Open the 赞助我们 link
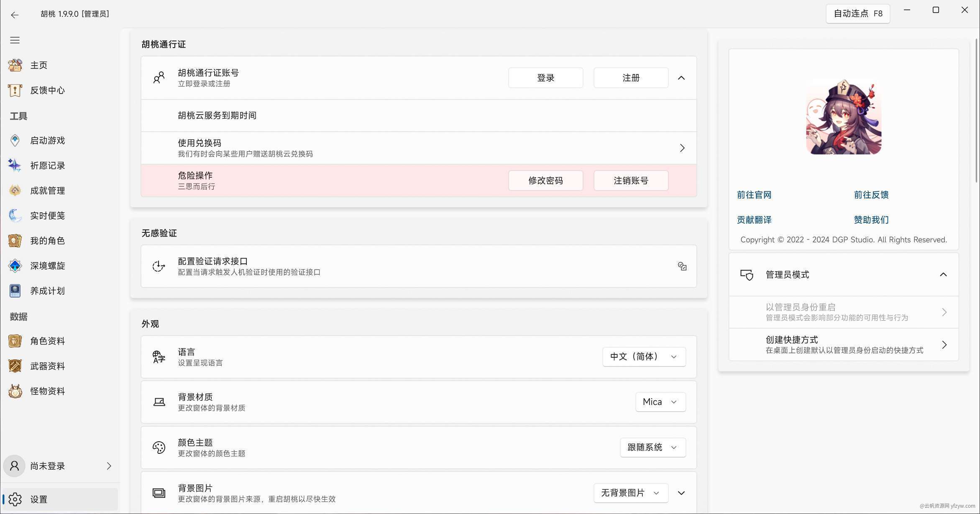980x514 pixels. pyautogui.click(x=871, y=220)
